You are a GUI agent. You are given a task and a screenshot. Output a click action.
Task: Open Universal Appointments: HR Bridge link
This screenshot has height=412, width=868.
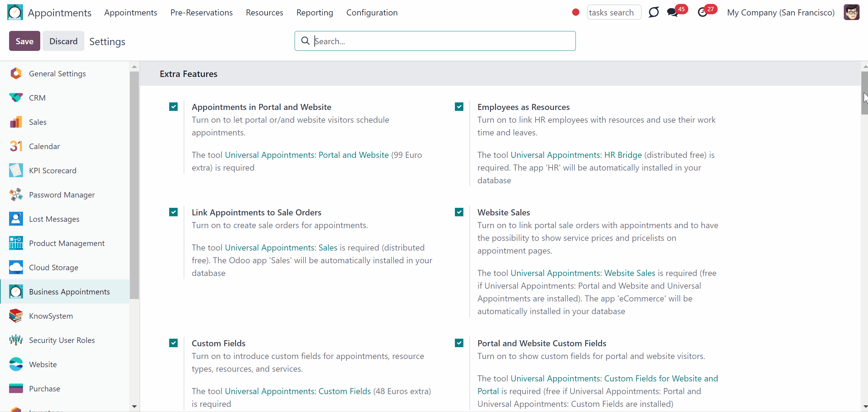(576, 155)
